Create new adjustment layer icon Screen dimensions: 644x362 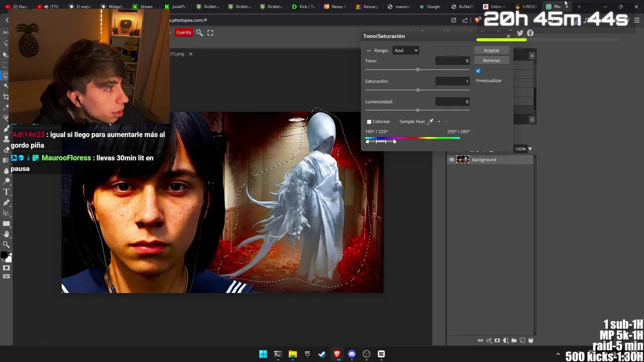point(506,340)
